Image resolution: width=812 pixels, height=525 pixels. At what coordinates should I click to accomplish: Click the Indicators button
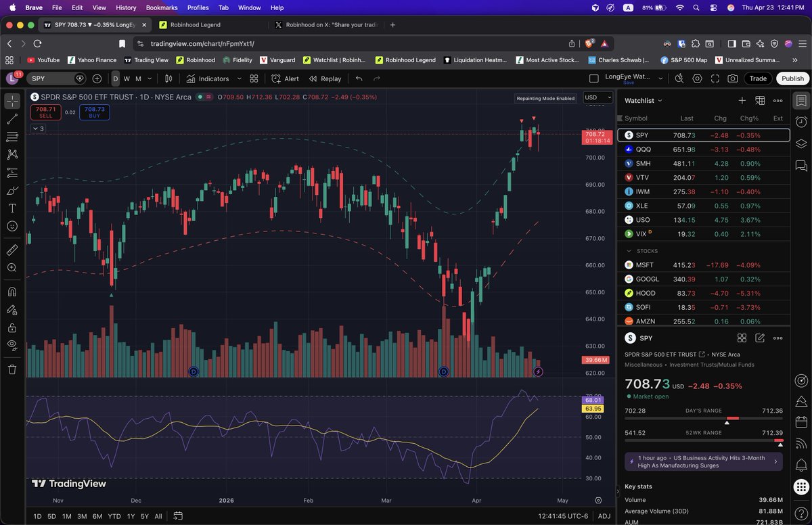point(208,78)
